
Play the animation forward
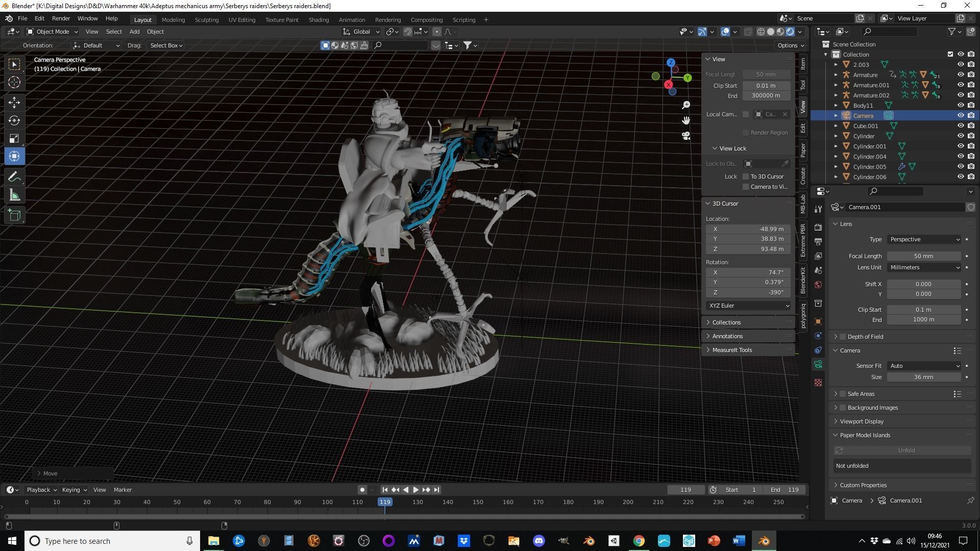click(x=415, y=490)
